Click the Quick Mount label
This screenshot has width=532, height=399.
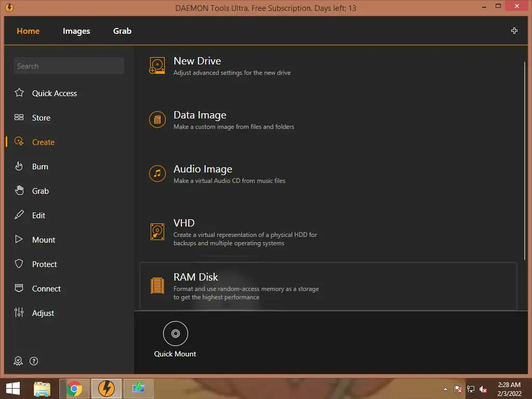coord(175,354)
